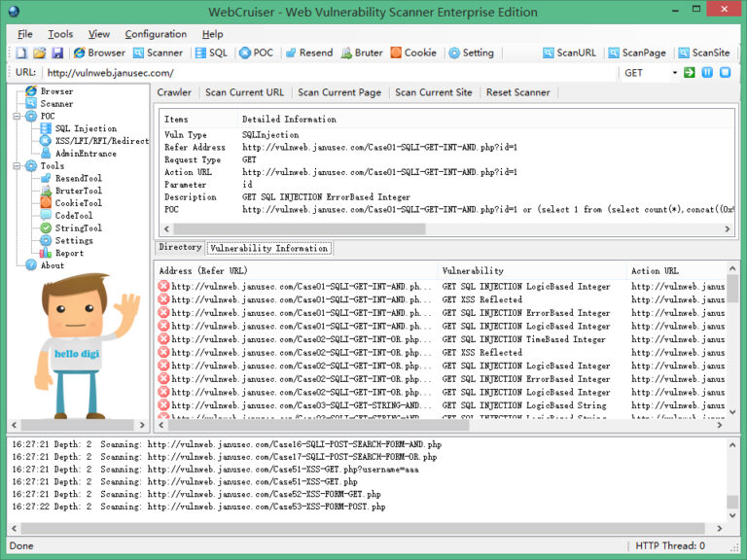The height and width of the screenshot is (560, 747).
Task: Open the Cookie tool from toolbar
Action: coord(413,52)
